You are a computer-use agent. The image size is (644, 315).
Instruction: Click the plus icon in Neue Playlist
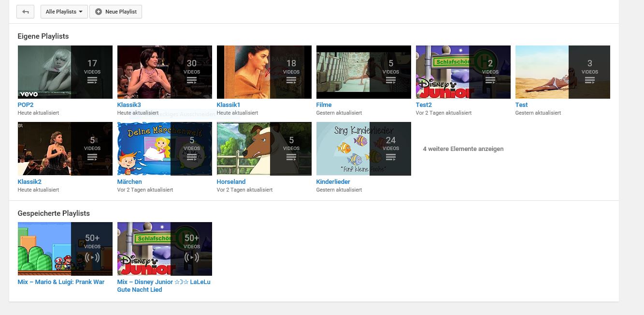[x=99, y=12]
